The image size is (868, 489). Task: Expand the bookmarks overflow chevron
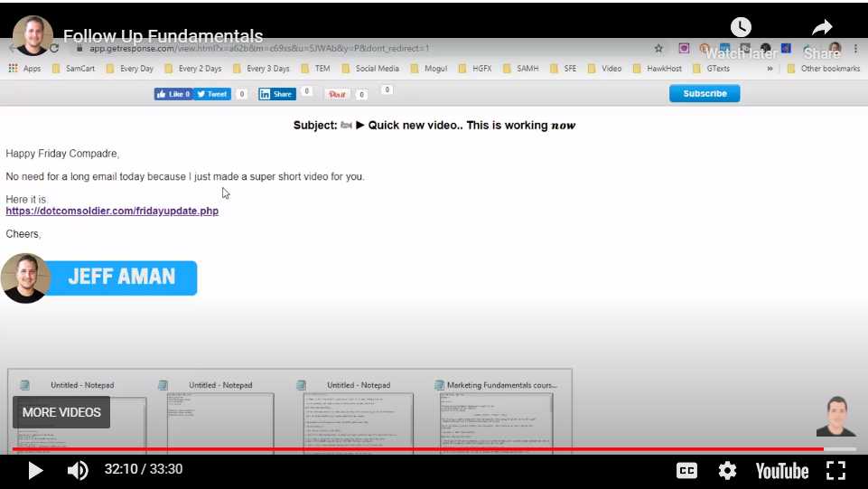click(x=770, y=69)
